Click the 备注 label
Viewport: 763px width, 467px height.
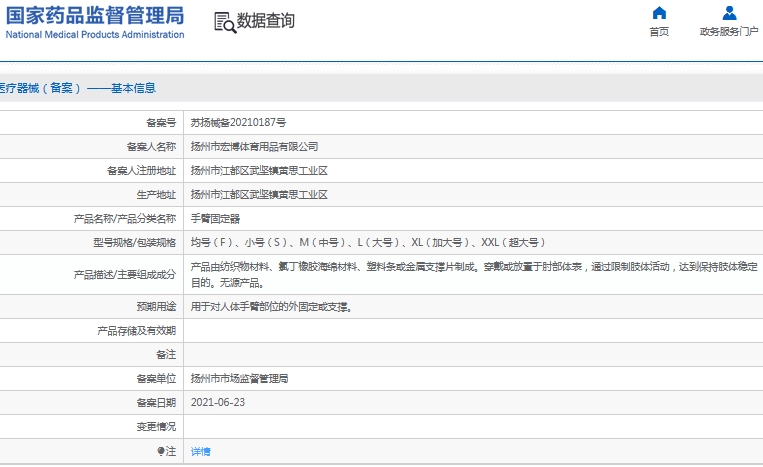166,355
